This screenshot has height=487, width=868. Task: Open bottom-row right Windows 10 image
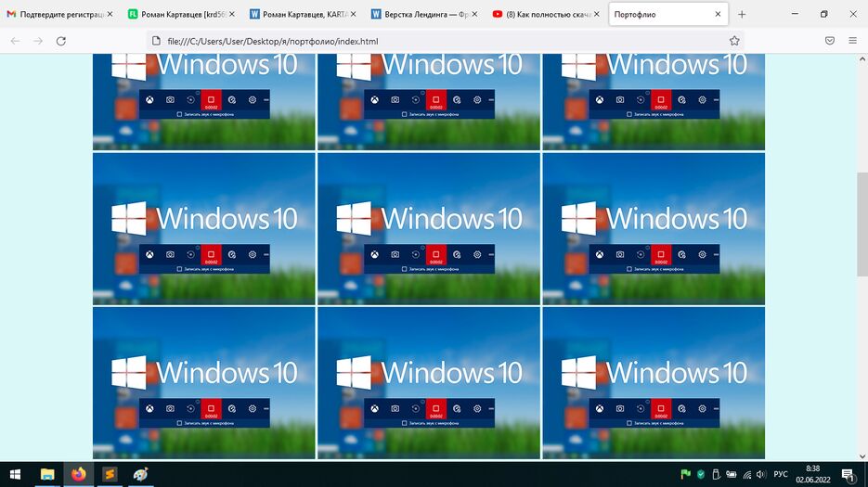654,383
